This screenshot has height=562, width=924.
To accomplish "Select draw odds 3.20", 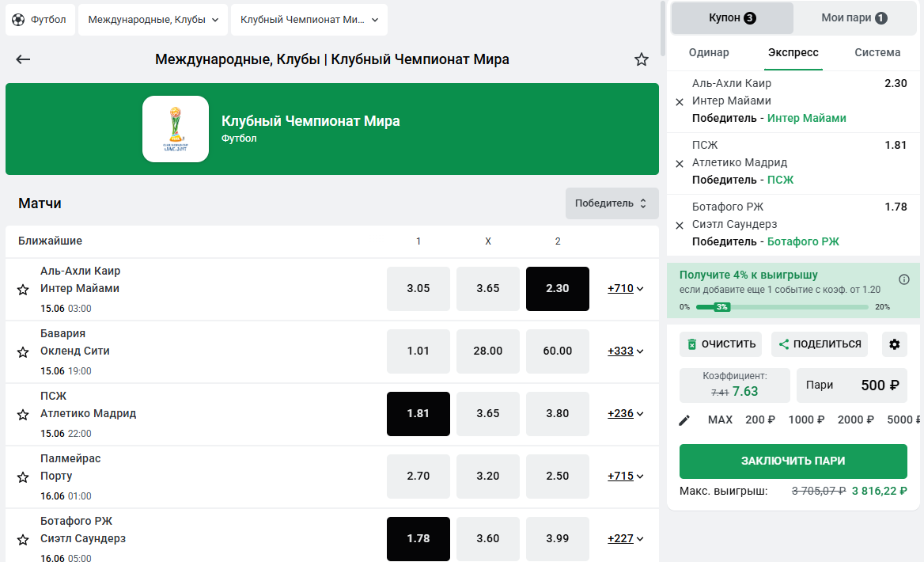I will (x=488, y=476).
